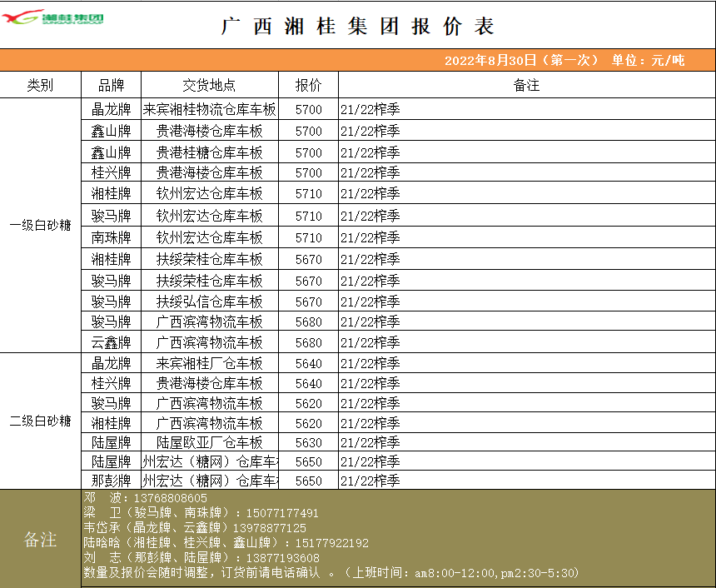The image size is (716, 588).
Task: Click 邓波's phone number 13768808605
Action: tap(170, 498)
